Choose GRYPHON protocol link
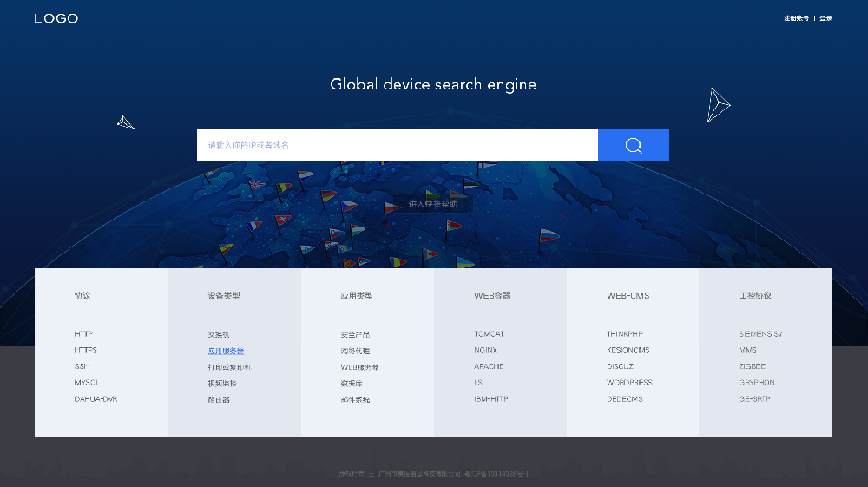Screen dimensions: 868x487 [757, 383]
